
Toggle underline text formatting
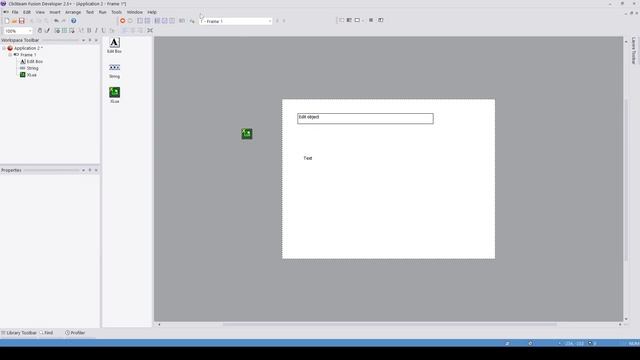pyautogui.click(x=103, y=31)
